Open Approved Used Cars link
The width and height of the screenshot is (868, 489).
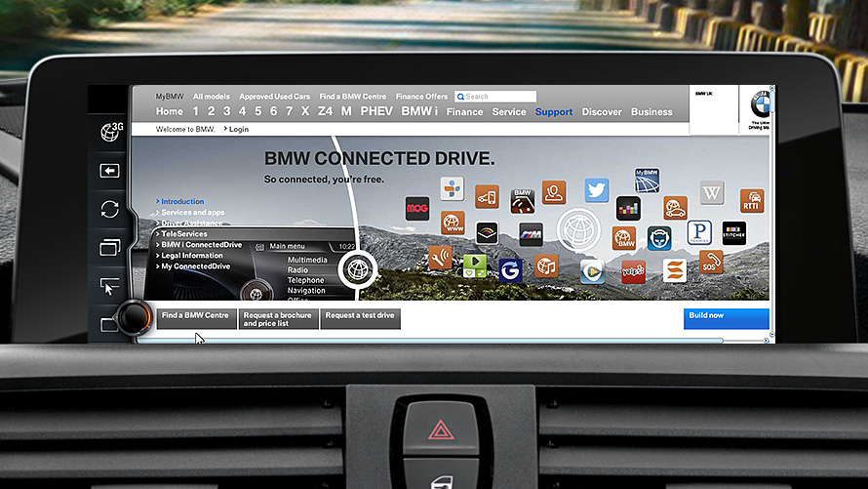point(275,97)
